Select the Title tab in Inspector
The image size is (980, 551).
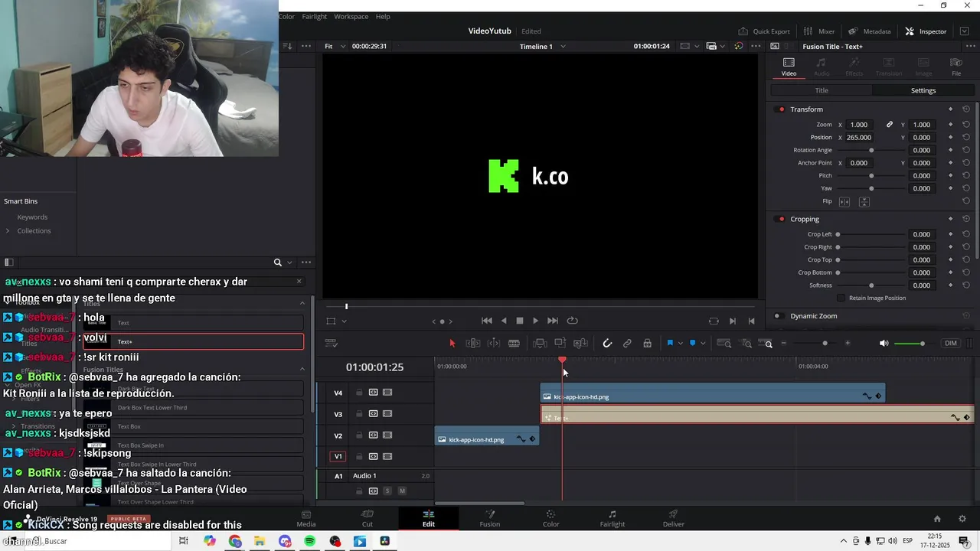click(x=822, y=90)
